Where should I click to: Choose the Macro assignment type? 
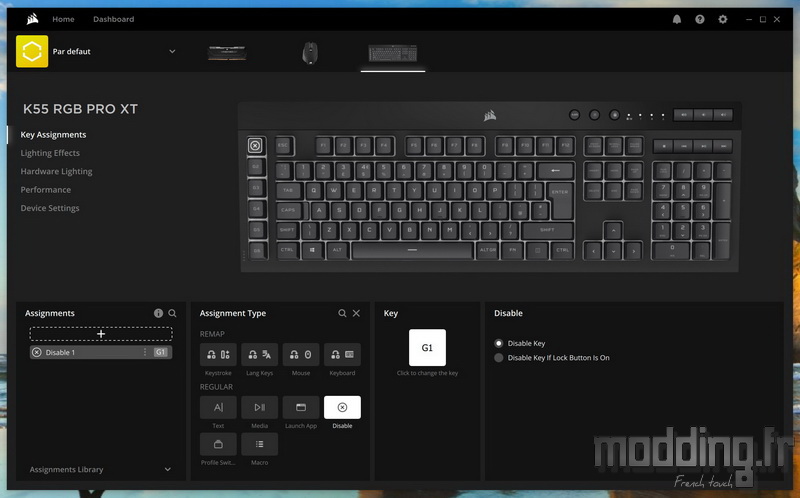259,444
